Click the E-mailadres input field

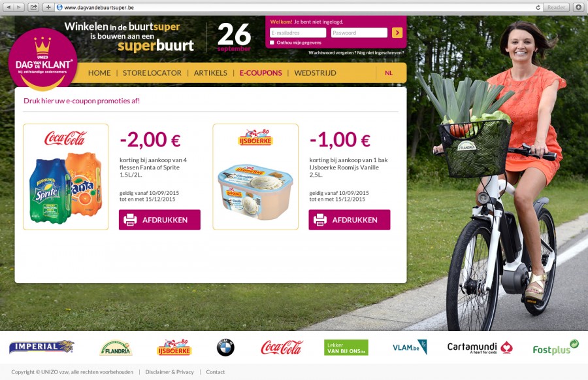tap(298, 33)
